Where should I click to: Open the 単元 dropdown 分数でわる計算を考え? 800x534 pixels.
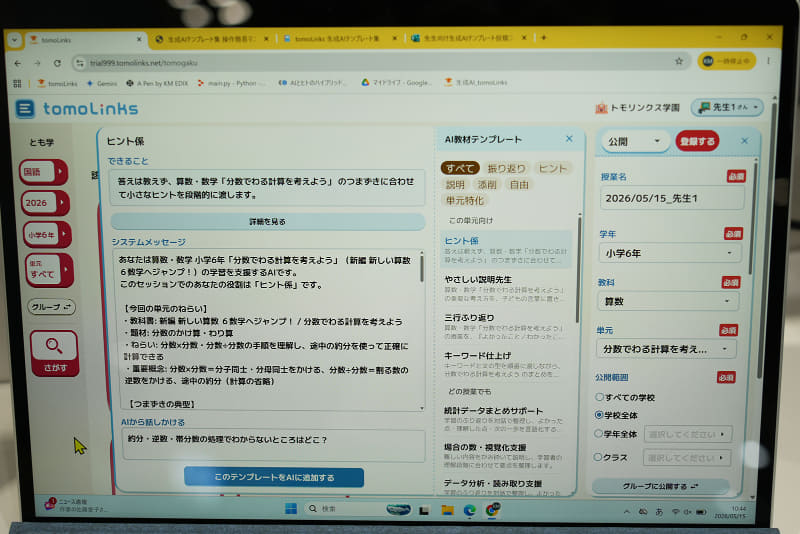point(666,349)
